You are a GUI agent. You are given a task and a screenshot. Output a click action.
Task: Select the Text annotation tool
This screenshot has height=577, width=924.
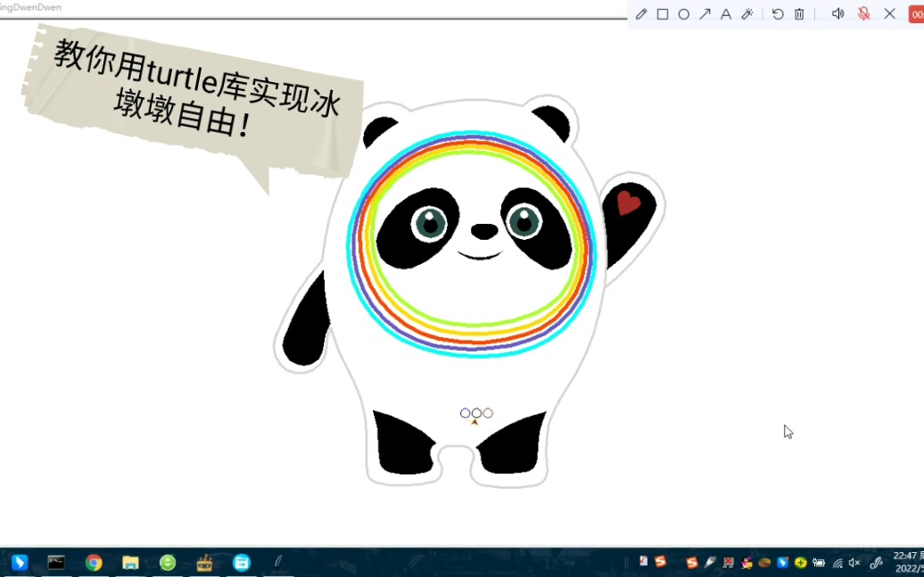point(726,13)
